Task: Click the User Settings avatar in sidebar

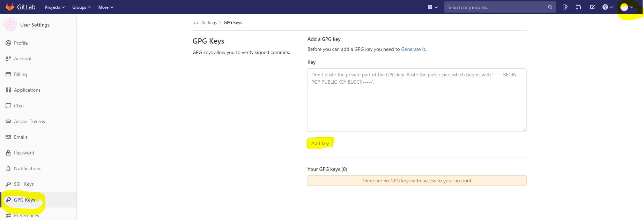Action: 10,25
